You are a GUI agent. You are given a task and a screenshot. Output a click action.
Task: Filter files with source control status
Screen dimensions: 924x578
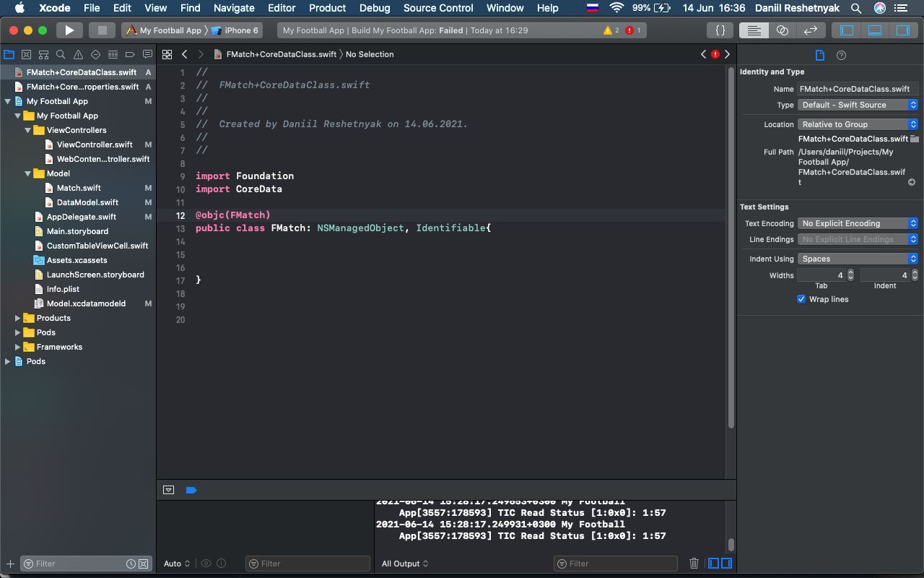coord(143,564)
